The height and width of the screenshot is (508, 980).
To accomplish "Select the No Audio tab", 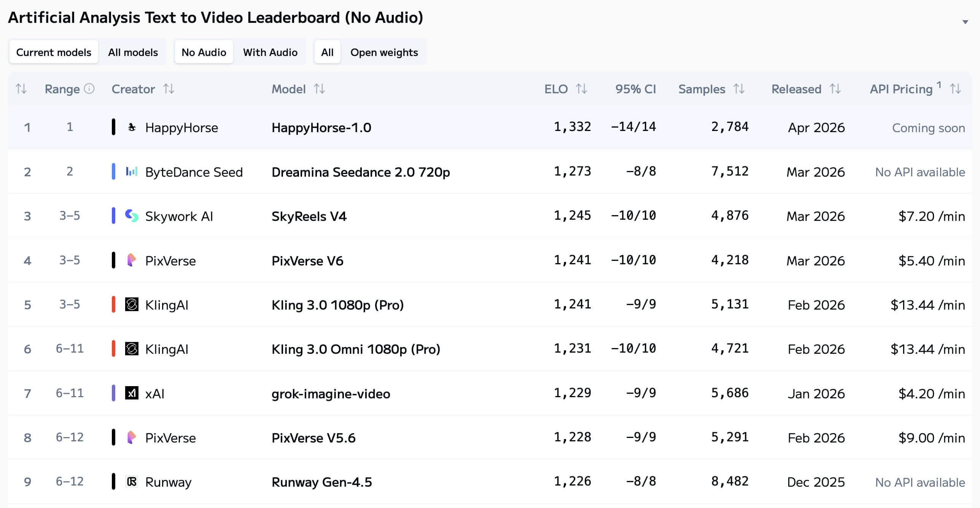I will point(204,52).
